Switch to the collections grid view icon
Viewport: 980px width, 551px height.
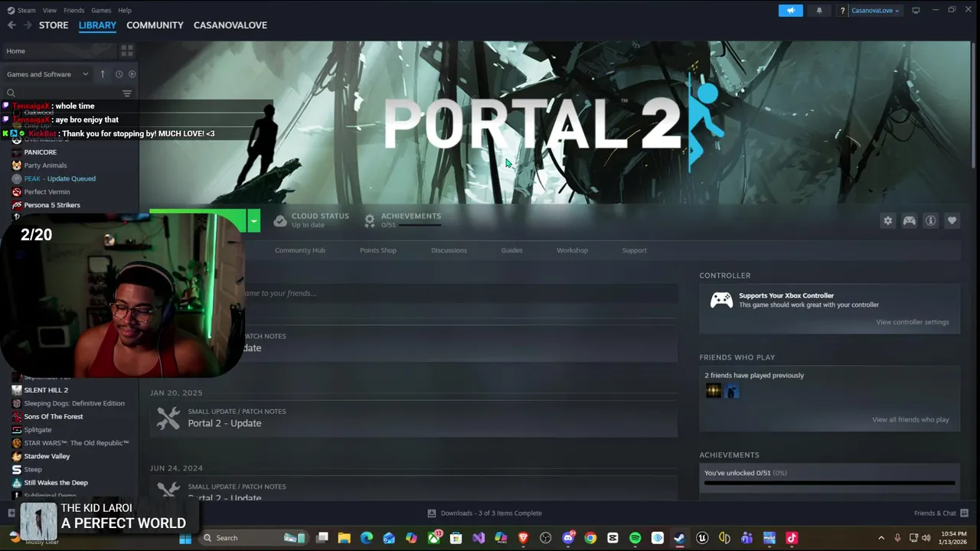[x=127, y=51]
